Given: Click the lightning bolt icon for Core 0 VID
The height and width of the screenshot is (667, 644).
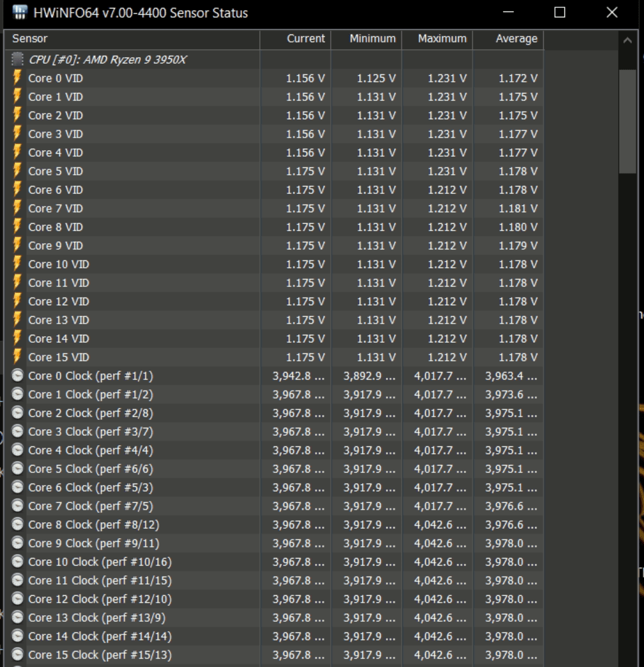Looking at the screenshot, I should click(x=17, y=78).
